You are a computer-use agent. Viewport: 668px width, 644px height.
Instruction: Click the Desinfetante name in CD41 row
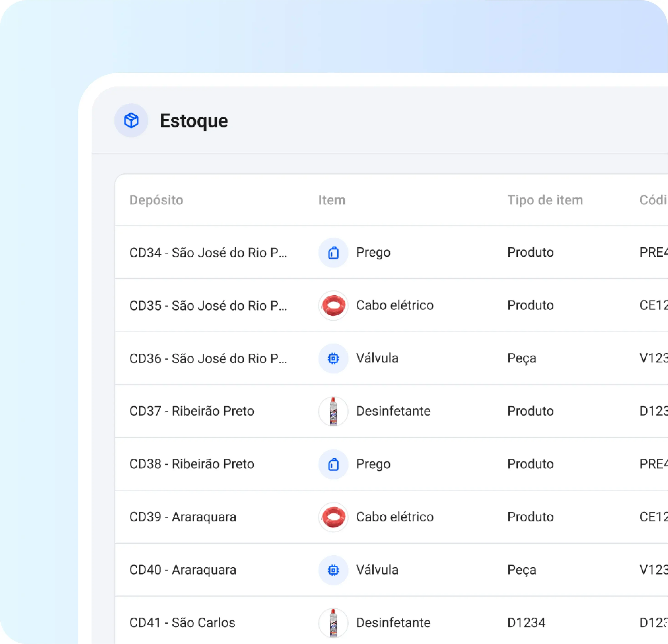point(393,623)
